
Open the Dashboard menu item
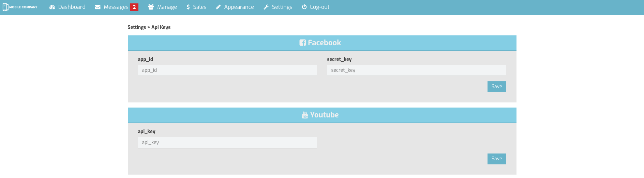click(x=72, y=7)
